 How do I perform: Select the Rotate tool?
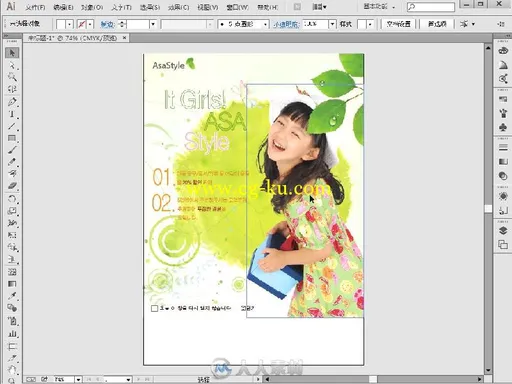(x=12, y=199)
